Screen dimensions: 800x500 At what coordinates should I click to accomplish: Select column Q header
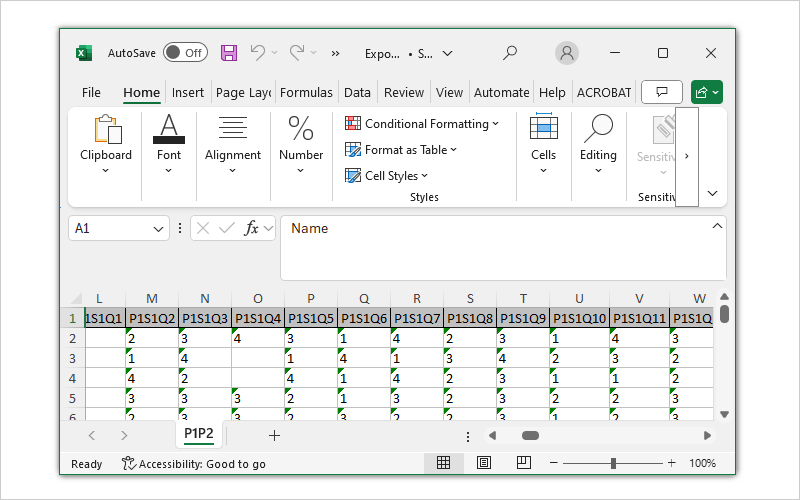[x=364, y=298]
